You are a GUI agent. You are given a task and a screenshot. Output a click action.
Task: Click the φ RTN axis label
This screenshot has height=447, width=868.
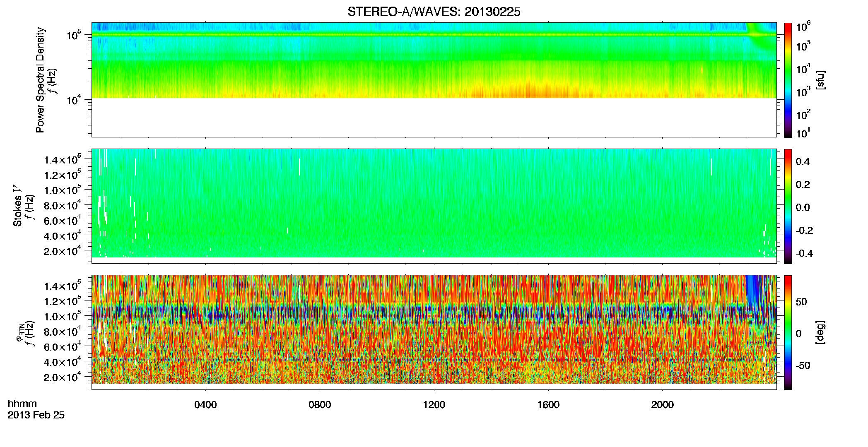(19, 332)
